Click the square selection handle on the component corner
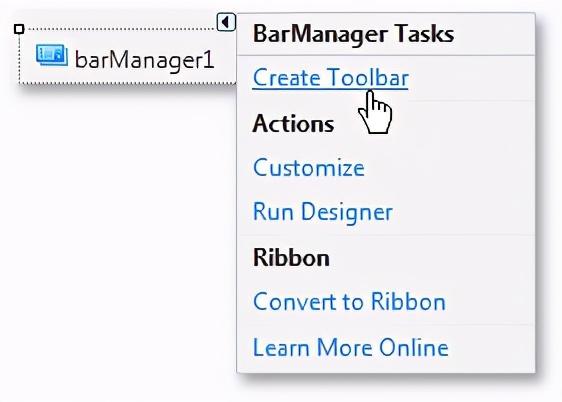Viewport: 562px width, 402px height. click(x=19, y=29)
